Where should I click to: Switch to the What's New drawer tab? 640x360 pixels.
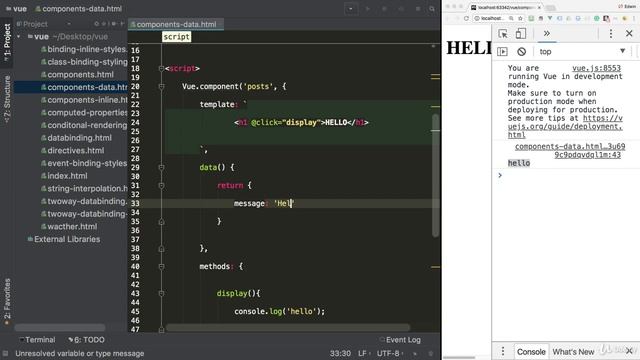coord(573,351)
